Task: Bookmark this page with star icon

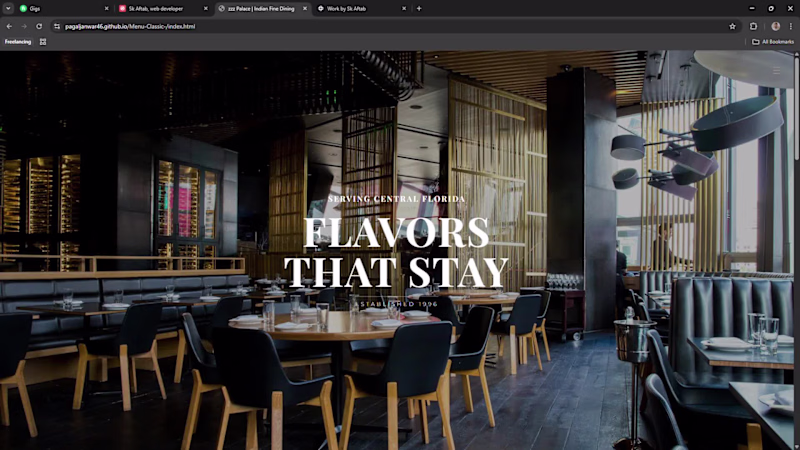Action: [732, 26]
